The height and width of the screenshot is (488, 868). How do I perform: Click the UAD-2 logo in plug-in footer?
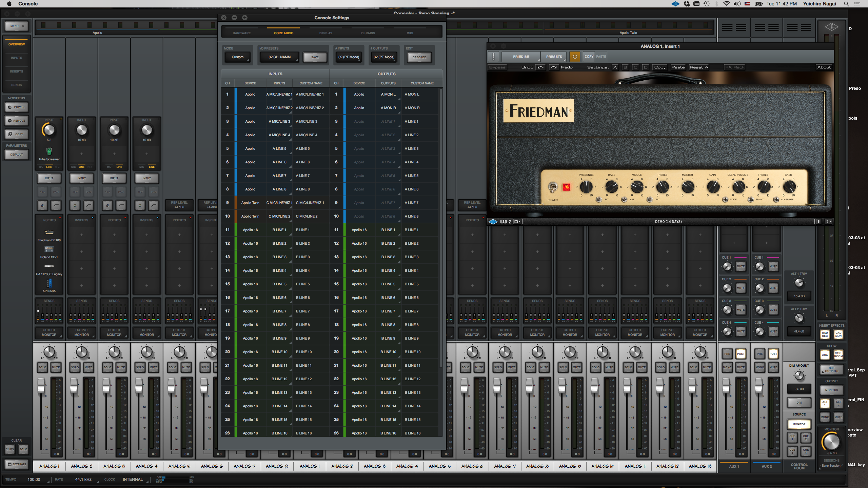pyautogui.click(x=493, y=222)
